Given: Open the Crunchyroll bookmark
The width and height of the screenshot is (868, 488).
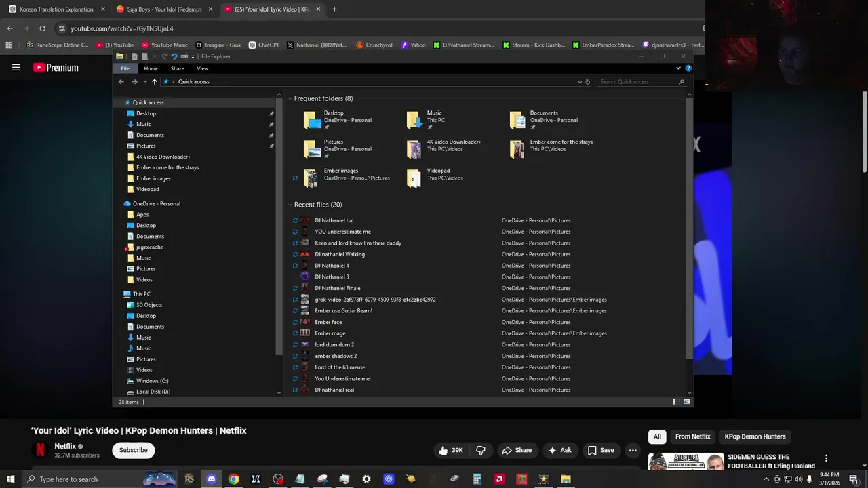Looking at the screenshot, I should 374,45.
